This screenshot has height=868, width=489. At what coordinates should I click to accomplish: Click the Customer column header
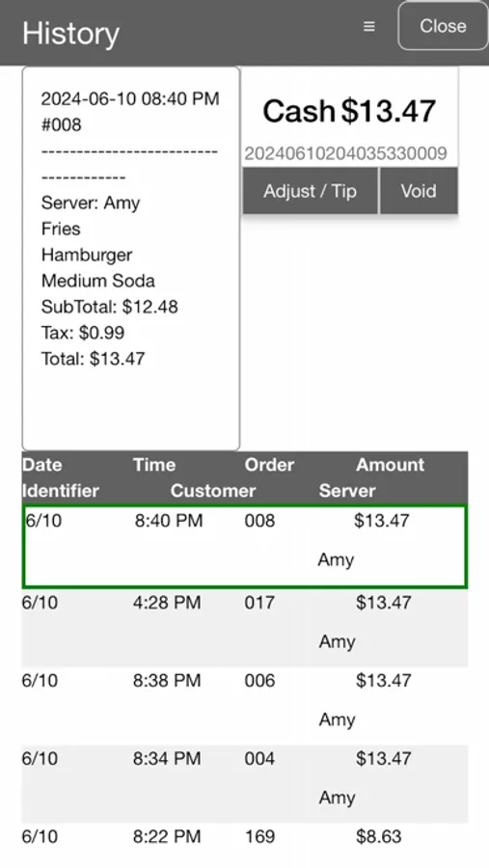click(213, 491)
